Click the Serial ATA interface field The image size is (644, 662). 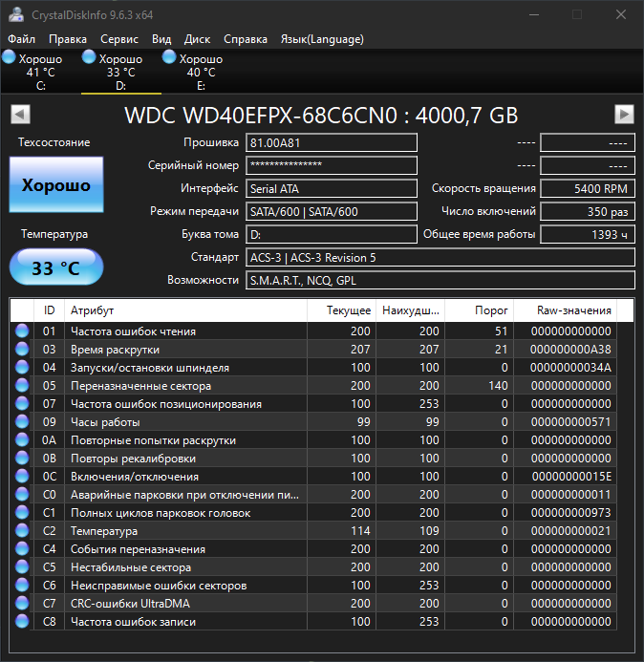[332, 188]
